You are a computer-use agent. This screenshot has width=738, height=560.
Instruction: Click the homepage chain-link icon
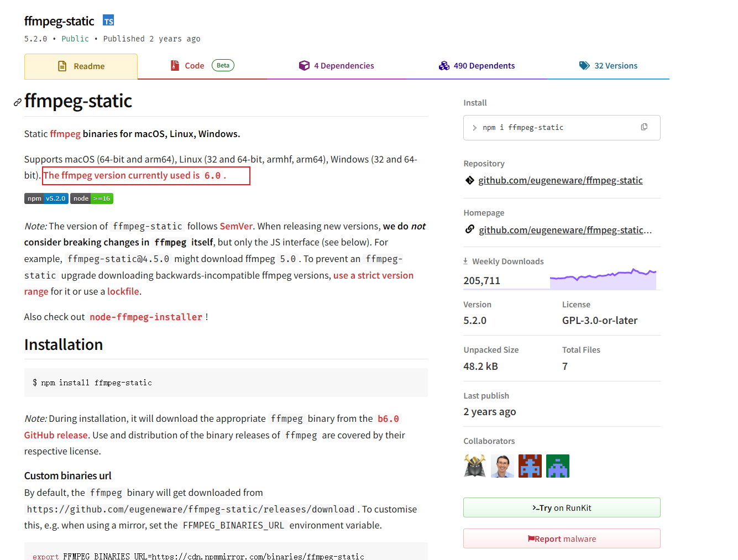(469, 229)
